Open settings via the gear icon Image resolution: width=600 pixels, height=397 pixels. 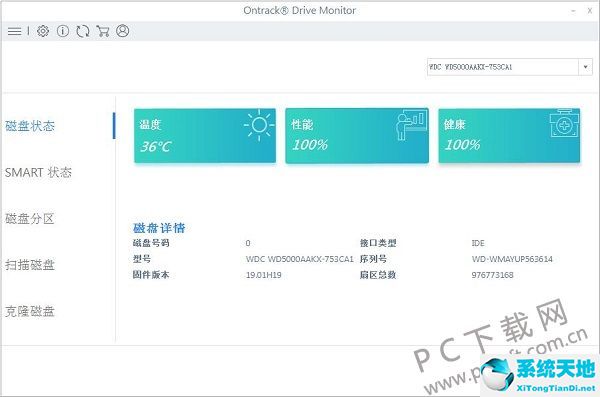pos(43,31)
